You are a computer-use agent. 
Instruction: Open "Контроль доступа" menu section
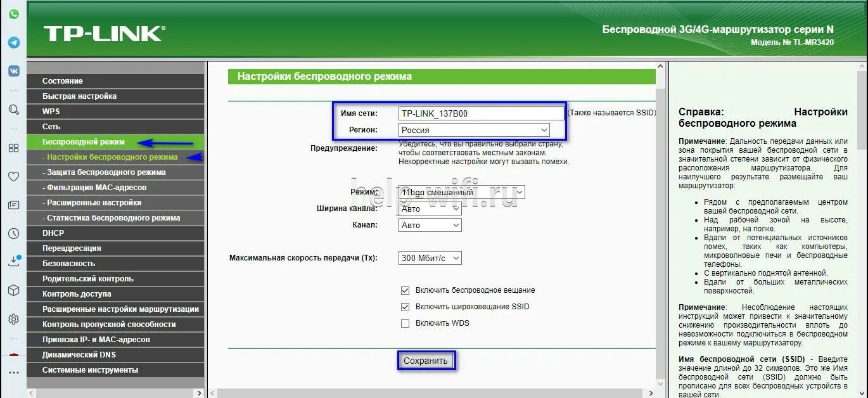tap(115, 294)
